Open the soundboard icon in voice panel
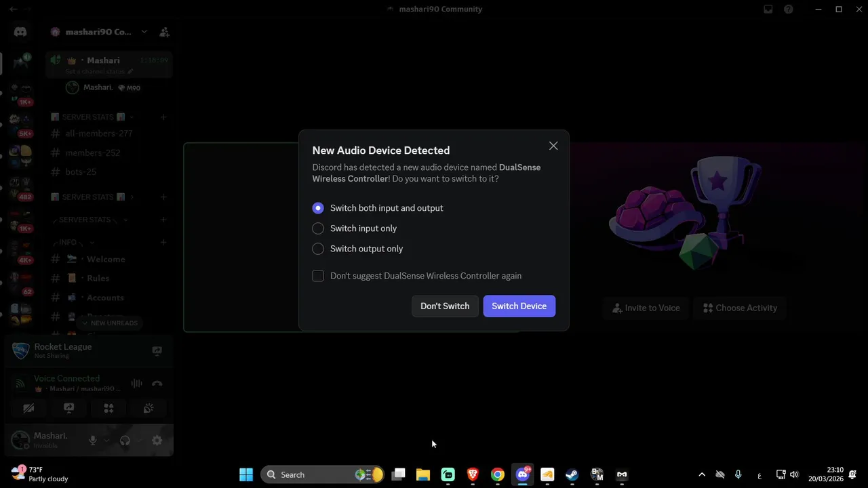Viewport: 868px width, 488px height. click(149, 408)
